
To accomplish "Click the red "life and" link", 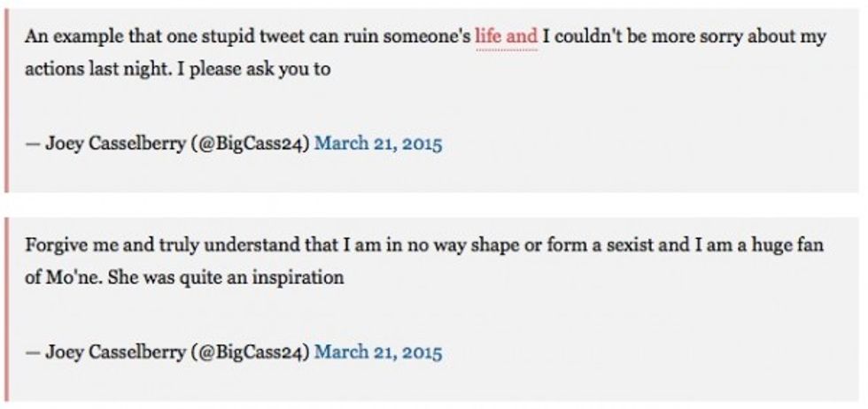I will point(506,37).
